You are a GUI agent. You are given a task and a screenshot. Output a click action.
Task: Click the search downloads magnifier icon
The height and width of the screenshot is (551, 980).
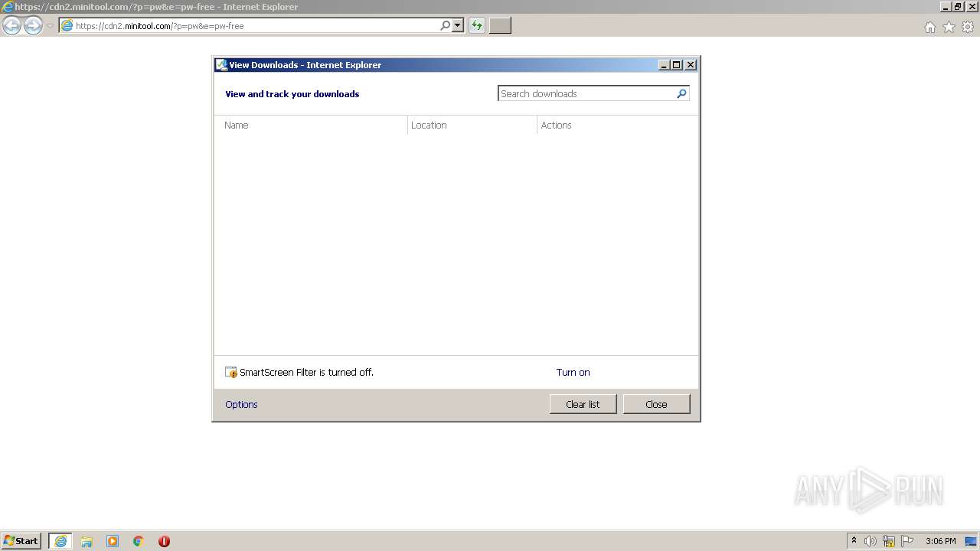pos(681,93)
